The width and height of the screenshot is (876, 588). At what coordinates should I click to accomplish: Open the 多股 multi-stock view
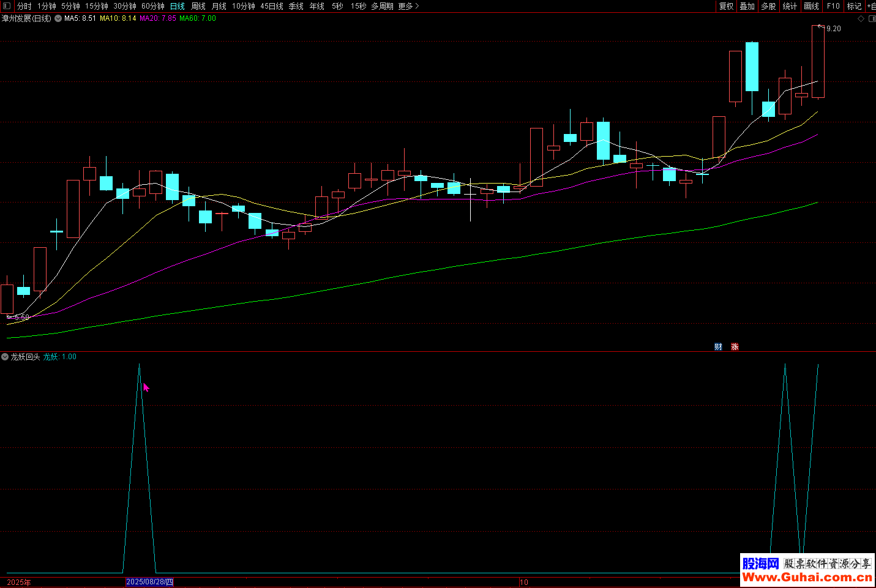point(768,6)
